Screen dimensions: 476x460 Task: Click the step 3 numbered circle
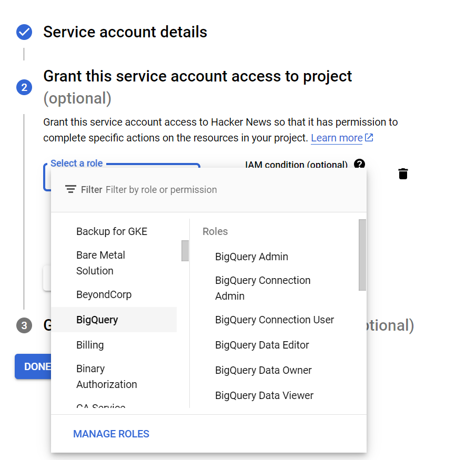23,325
